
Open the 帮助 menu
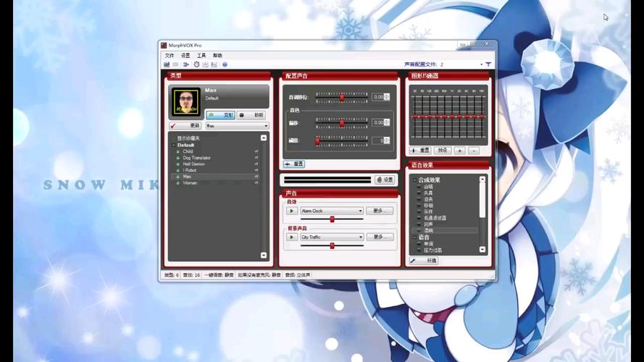(217, 56)
